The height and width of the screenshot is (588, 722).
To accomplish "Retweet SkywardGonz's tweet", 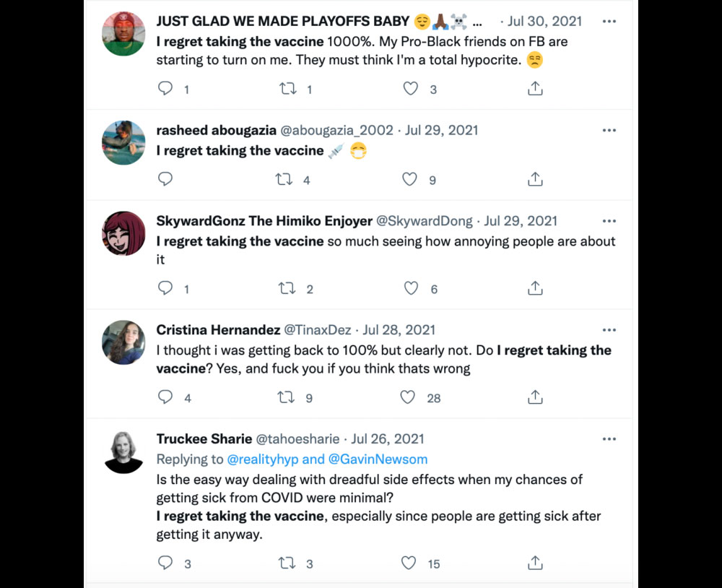I will coord(287,288).
